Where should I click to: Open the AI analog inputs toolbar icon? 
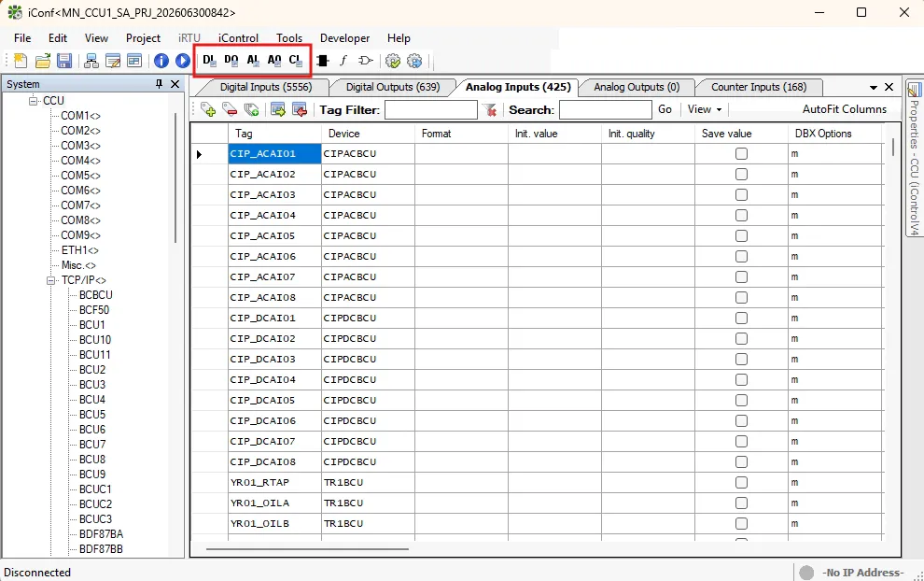[253, 60]
